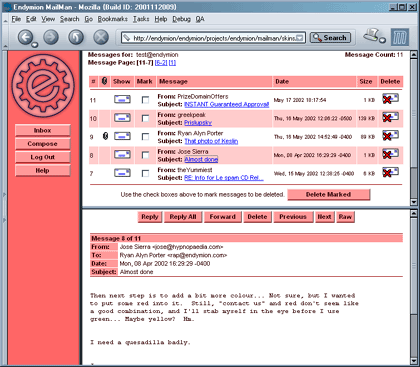The height and width of the screenshot is (367, 420).
Task: Click the toolbar Search button
Action: [330, 38]
